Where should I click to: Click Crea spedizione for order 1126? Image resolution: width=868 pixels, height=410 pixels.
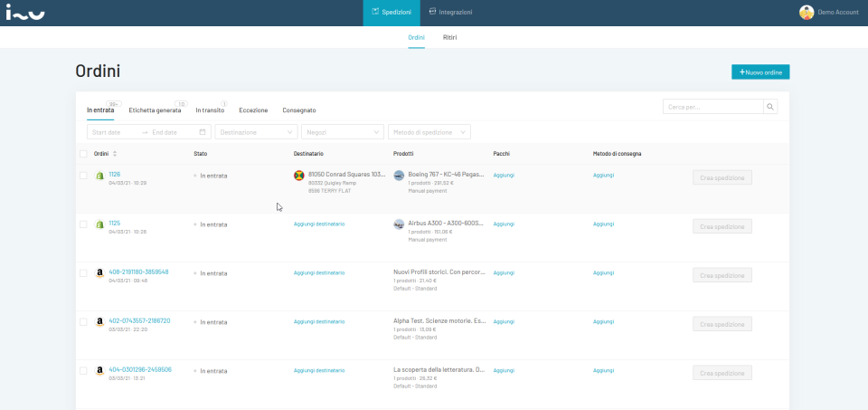[x=722, y=178]
